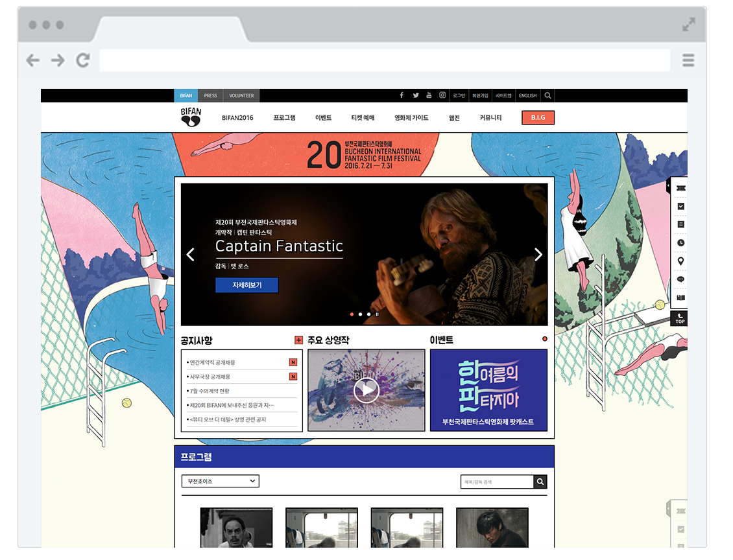Click the map pin location icon
The height and width of the screenshot is (560, 733).
click(680, 261)
